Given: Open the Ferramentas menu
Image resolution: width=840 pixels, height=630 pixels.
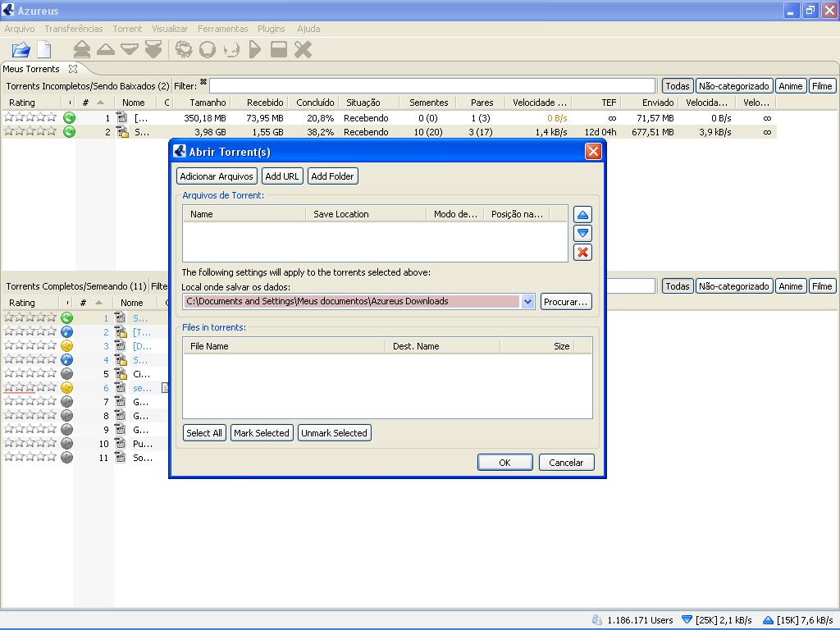Looking at the screenshot, I should coord(222,29).
